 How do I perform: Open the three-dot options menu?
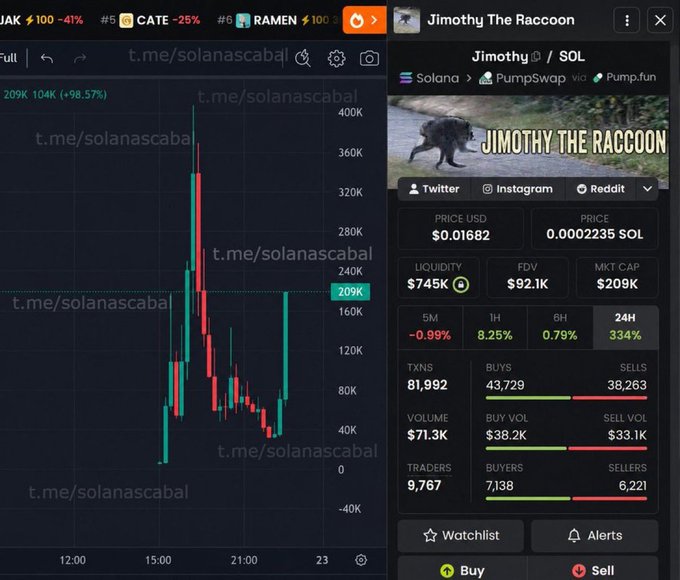(627, 20)
